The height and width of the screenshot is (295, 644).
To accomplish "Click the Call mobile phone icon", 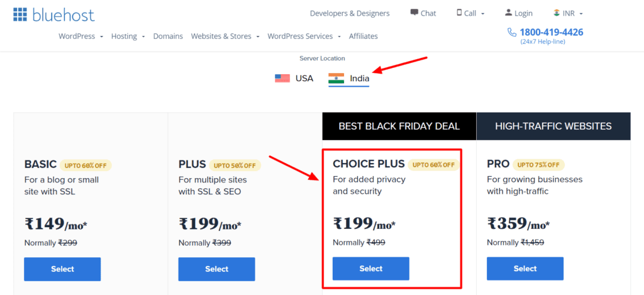I will tap(459, 13).
